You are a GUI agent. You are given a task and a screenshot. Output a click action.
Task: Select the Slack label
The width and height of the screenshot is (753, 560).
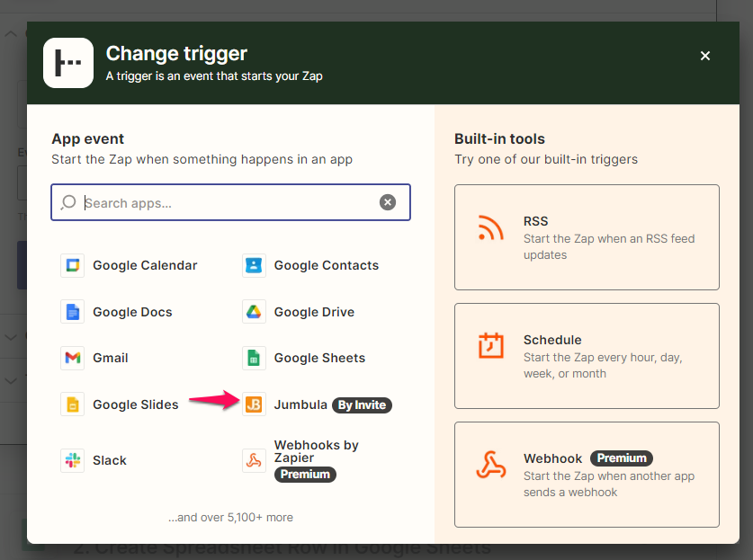110,460
